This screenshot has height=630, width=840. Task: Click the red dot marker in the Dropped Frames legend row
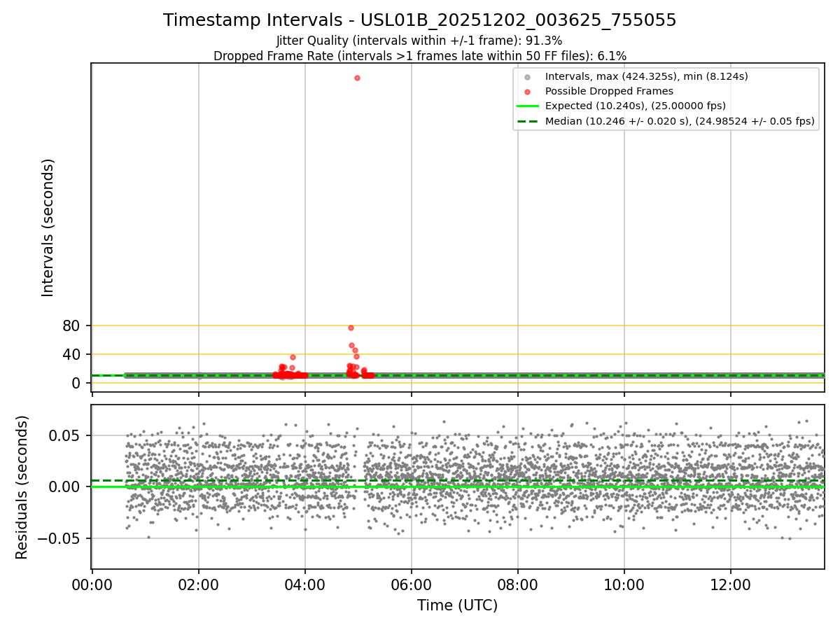click(x=528, y=92)
